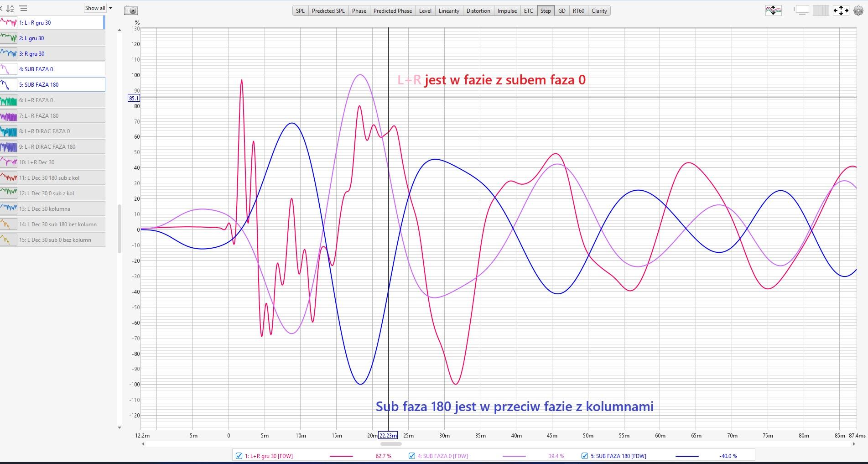Toggle the scrollbars display icon
This screenshot has height=464, width=868.
tap(801, 10)
